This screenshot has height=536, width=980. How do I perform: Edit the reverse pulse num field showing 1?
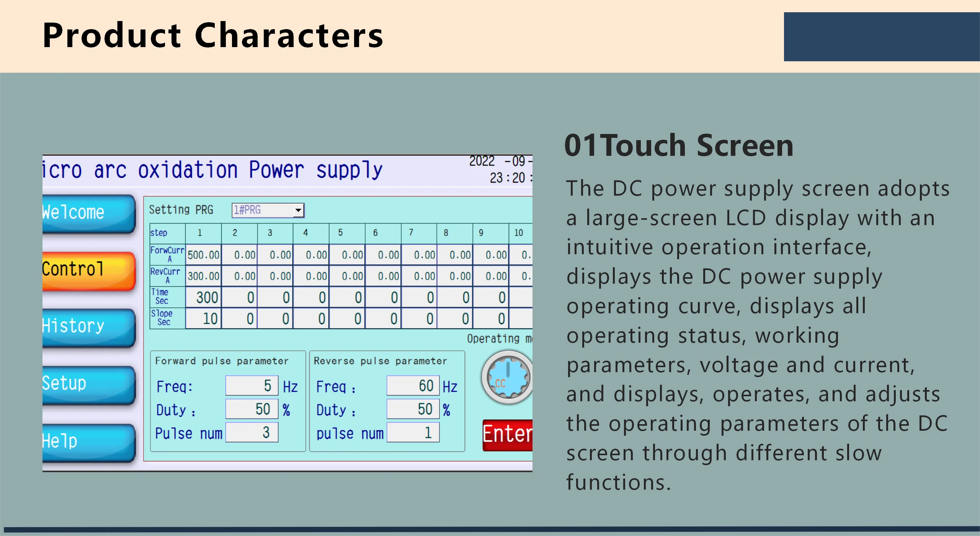(413, 432)
